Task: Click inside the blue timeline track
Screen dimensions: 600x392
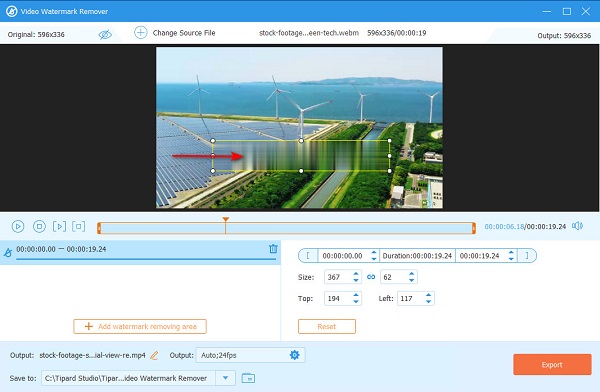Action: coord(286,229)
